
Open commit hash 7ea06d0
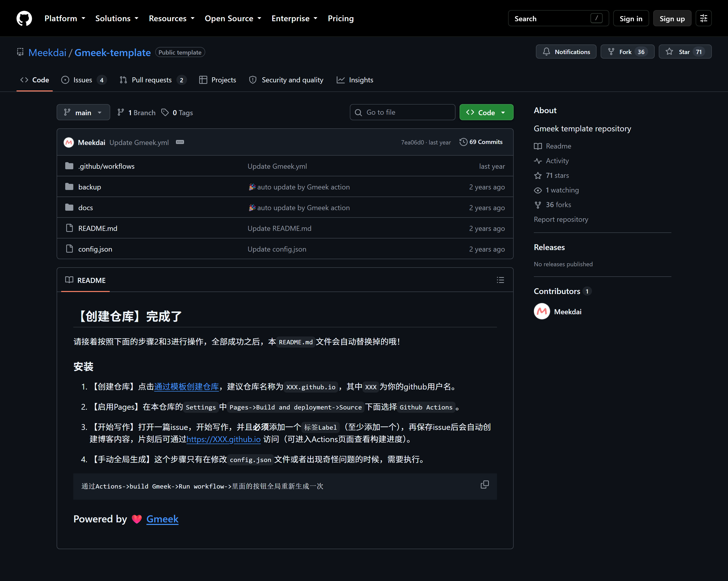click(412, 142)
